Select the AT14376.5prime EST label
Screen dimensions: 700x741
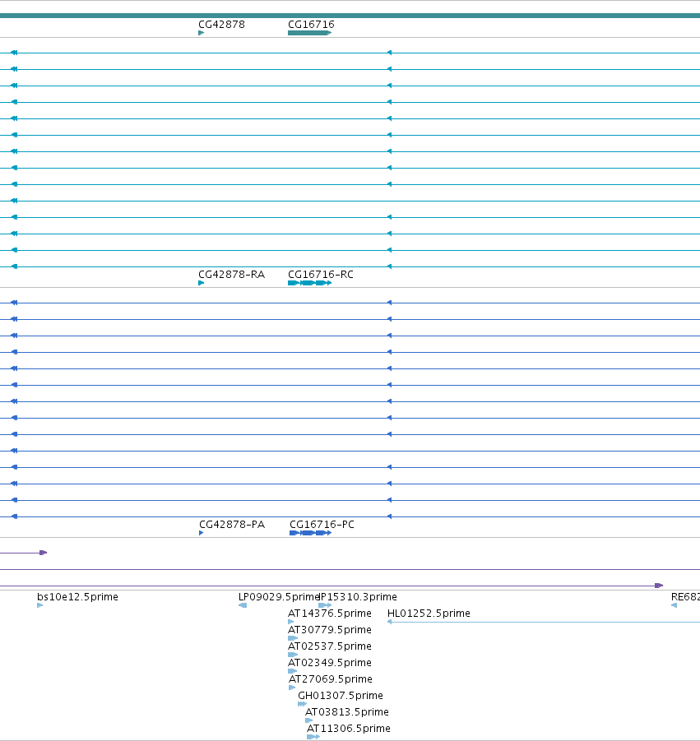(x=330, y=614)
